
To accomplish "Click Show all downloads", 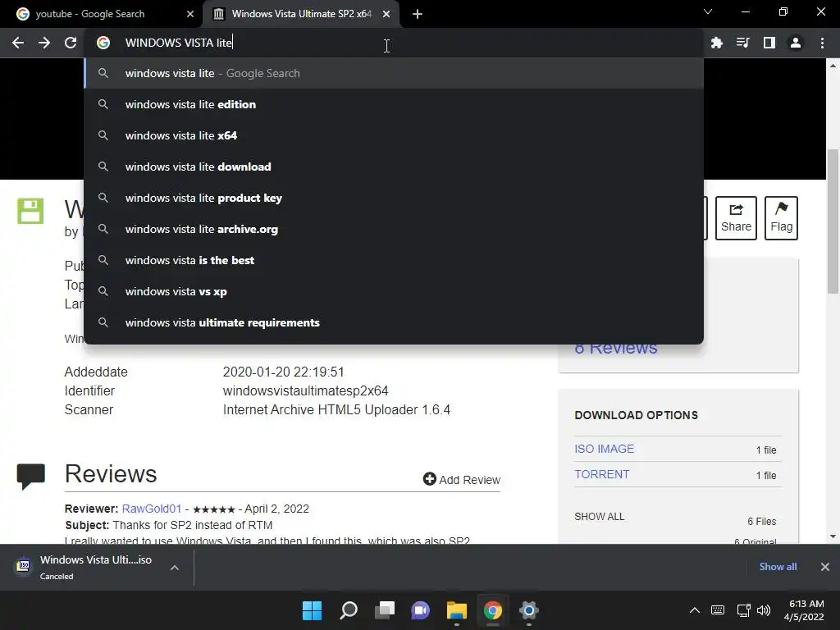I will pos(778,567).
